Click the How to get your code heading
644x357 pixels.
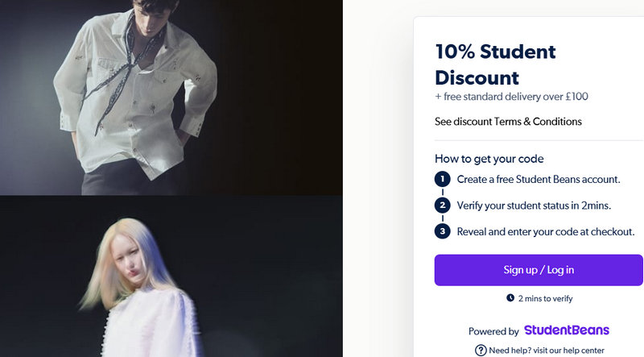[489, 158]
